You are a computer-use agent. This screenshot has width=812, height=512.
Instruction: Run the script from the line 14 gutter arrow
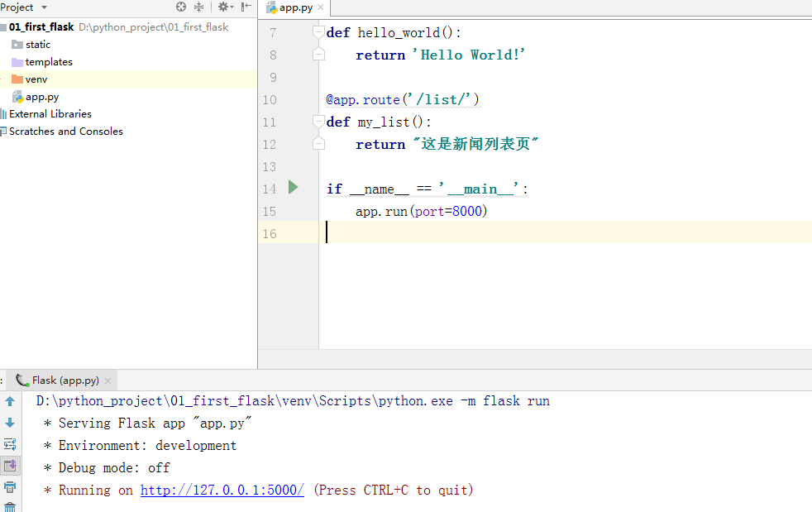pos(293,187)
